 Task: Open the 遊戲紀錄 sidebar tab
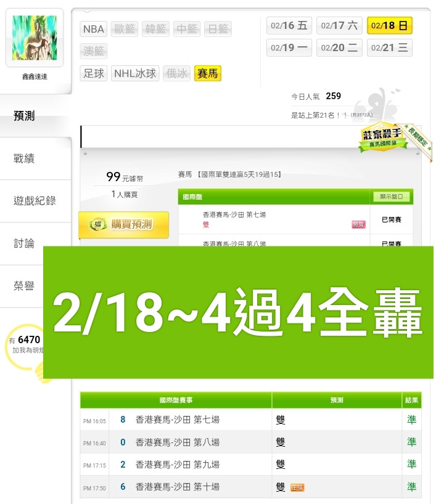coord(35,201)
